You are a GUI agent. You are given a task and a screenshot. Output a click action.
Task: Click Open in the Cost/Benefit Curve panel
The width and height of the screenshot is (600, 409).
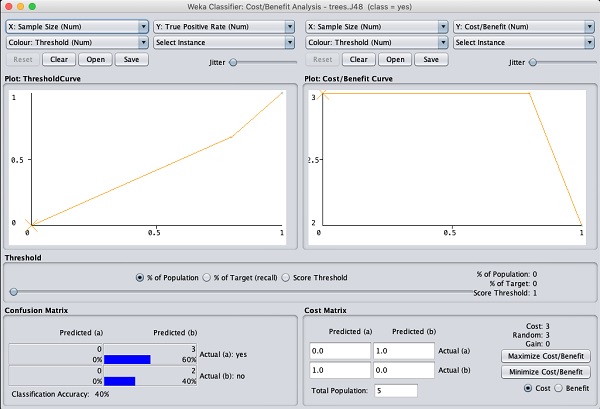pyautogui.click(x=395, y=60)
